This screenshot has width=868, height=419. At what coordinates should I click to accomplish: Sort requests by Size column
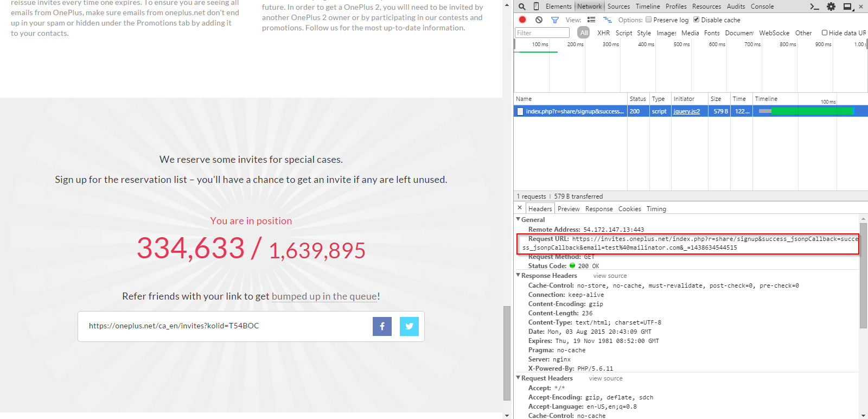tap(719, 99)
